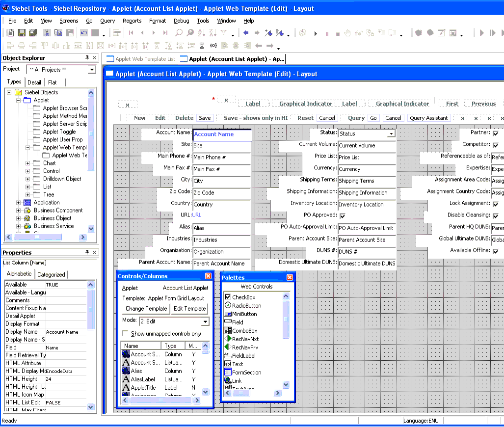Click the Change Template button
504x427 pixels.
pyautogui.click(x=146, y=309)
